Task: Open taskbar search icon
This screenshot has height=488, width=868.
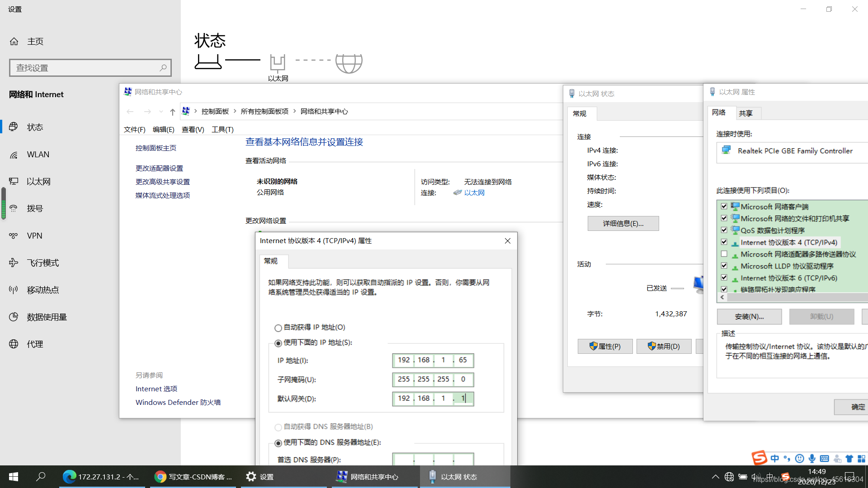Action: pyautogui.click(x=41, y=477)
